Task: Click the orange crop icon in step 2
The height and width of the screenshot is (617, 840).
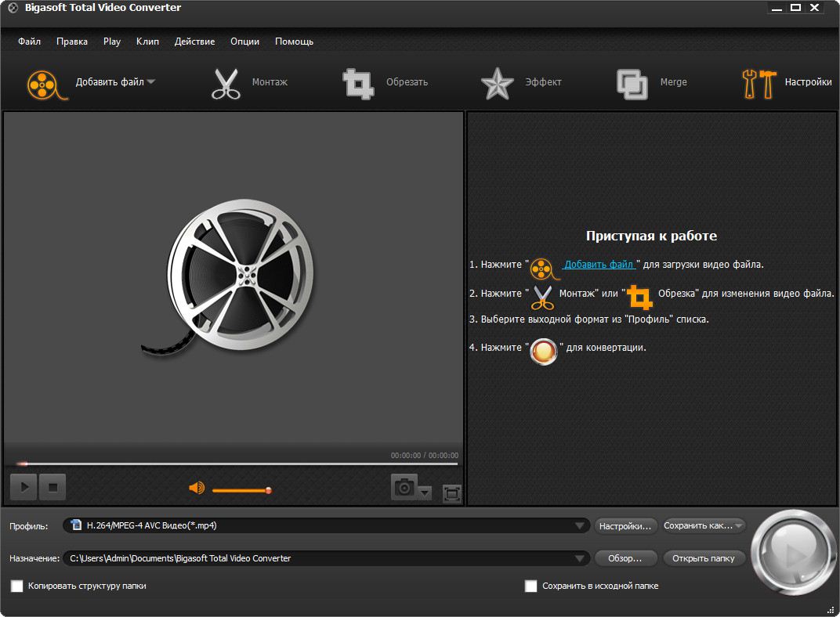Action: pyautogui.click(x=639, y=297)
